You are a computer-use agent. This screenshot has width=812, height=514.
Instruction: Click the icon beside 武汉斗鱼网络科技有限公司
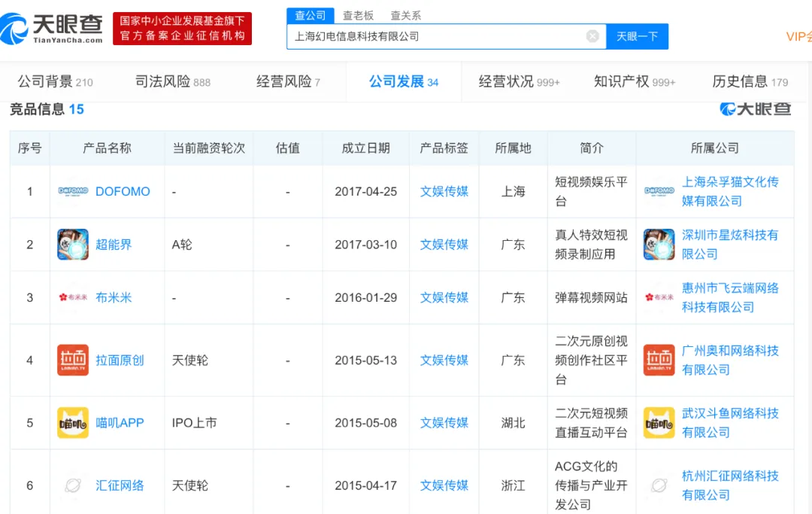659,423
